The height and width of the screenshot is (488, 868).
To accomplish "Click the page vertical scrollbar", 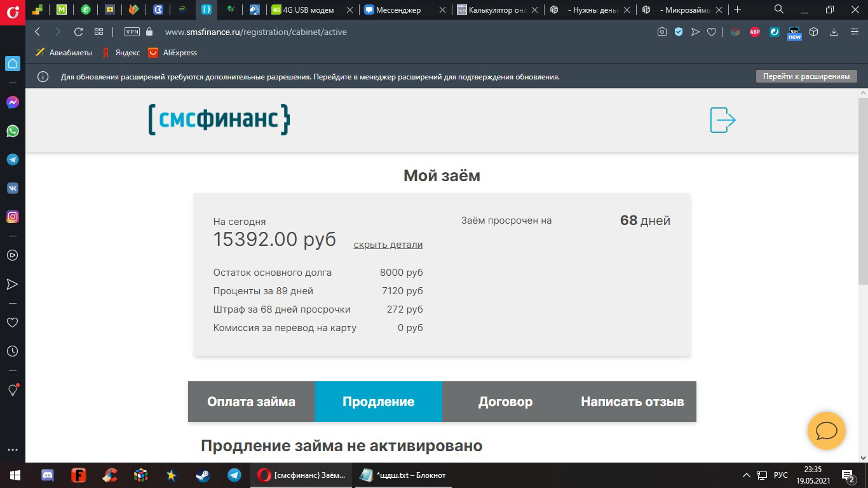I will click(x=863, y=191).
